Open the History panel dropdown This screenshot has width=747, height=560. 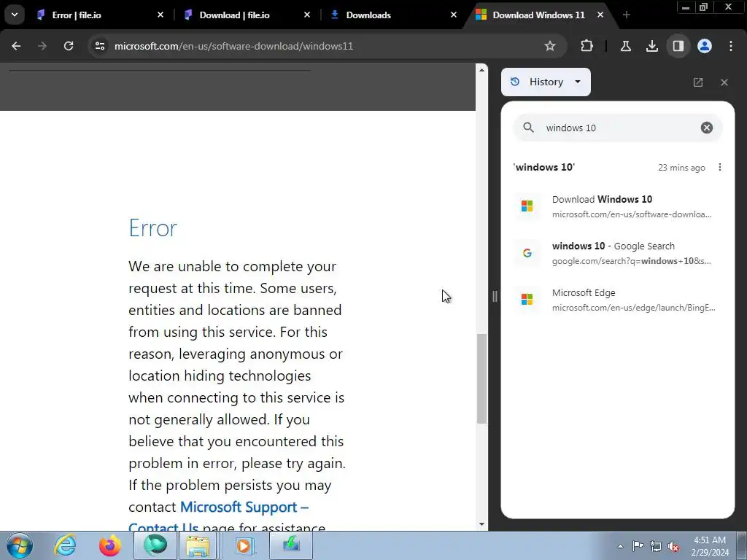[x=546, y=82]
